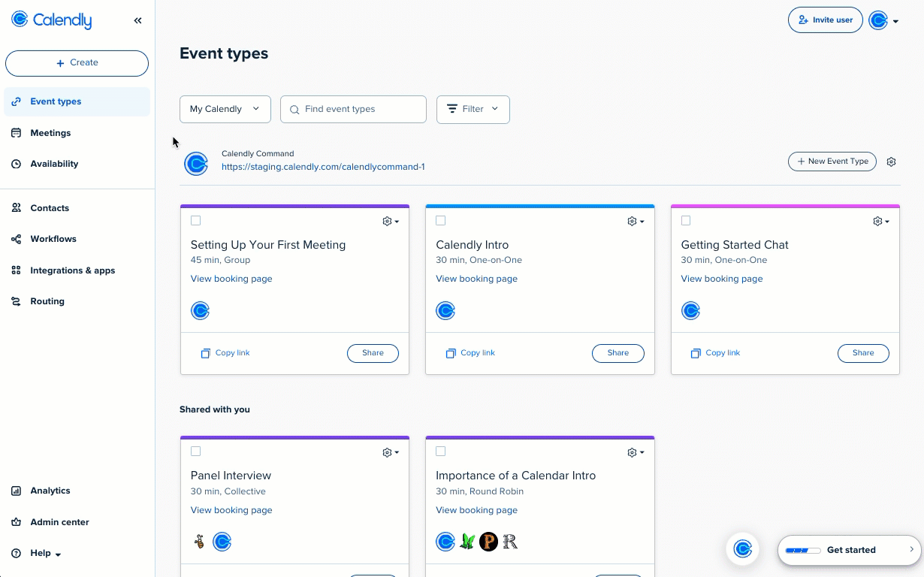
Task: Click the Get started progress bar
Action: point(803,551)
